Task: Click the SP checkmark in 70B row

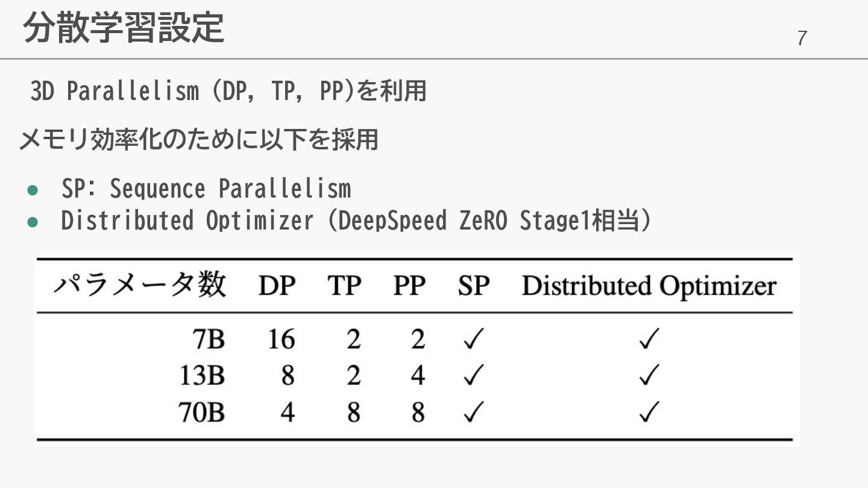Action: [x=473, y=413]
